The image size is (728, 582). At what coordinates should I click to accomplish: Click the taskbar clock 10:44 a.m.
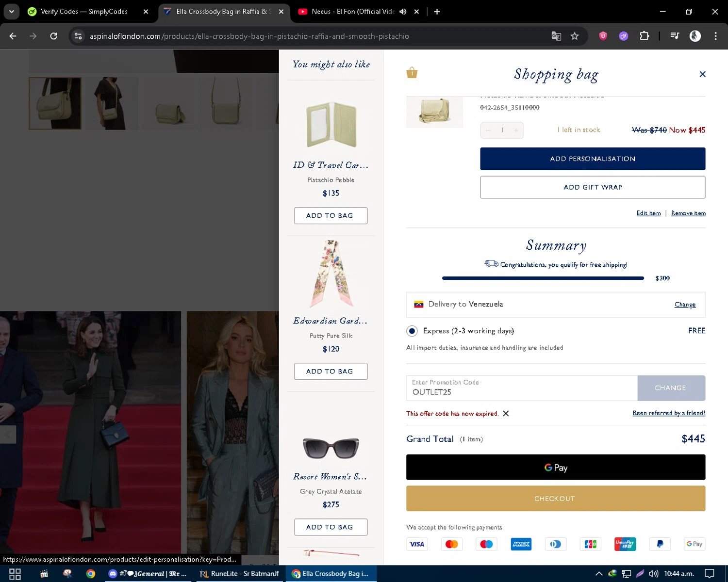[x=678, y=574]
